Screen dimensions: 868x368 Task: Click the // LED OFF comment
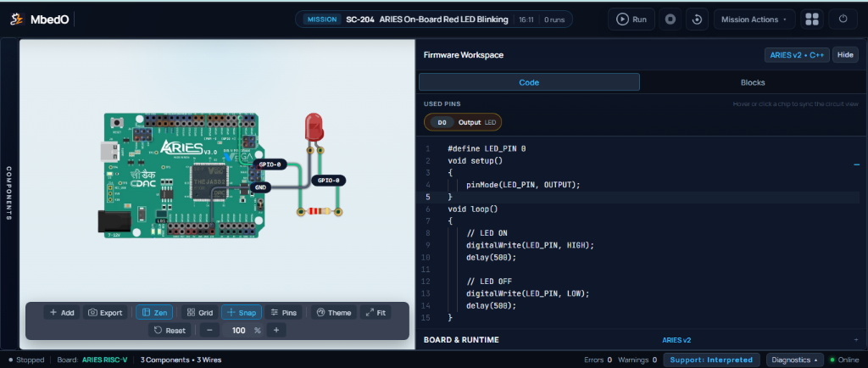[x=489, y=282]
